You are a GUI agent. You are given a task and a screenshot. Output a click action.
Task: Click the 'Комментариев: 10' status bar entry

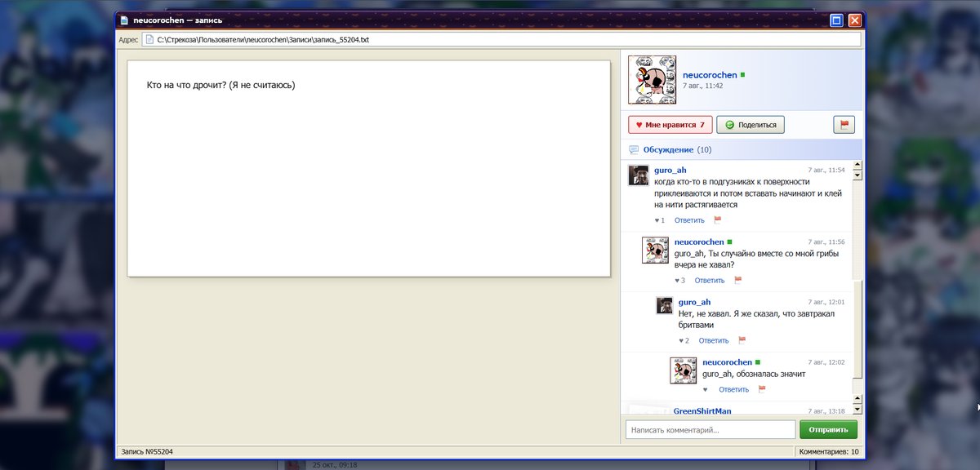click(829, 451)
